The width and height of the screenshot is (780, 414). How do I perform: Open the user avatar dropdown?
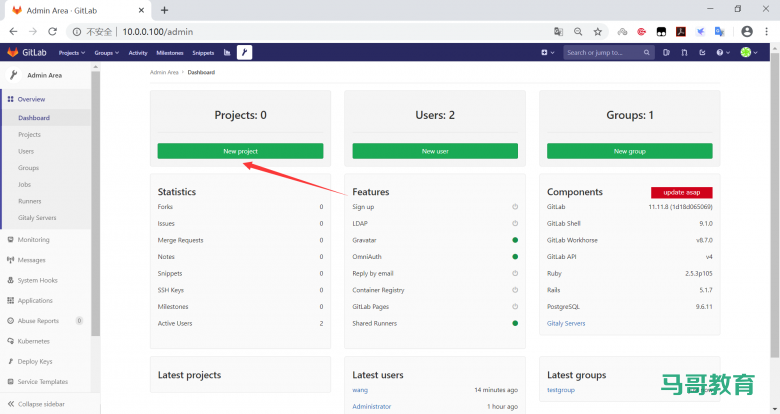tap(749, 52)
